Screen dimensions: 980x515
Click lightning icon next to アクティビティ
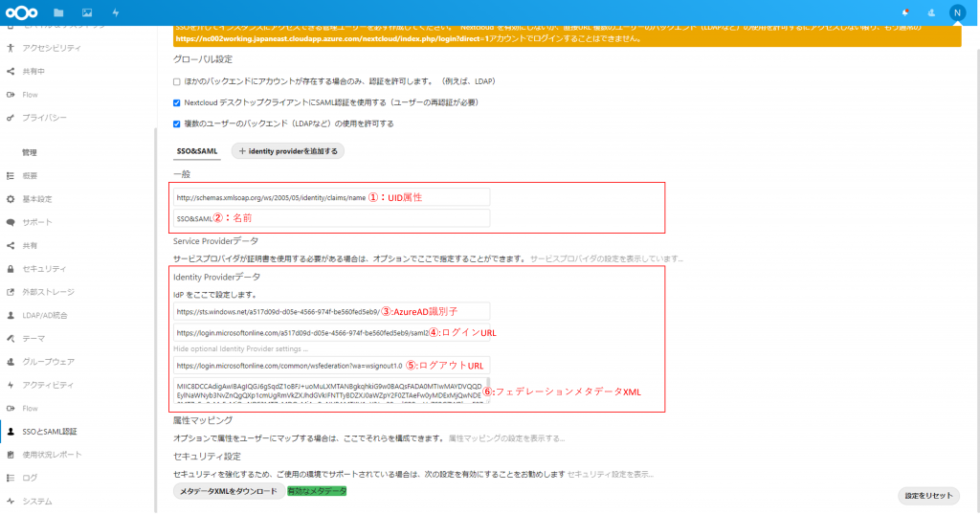pos(10,385)
